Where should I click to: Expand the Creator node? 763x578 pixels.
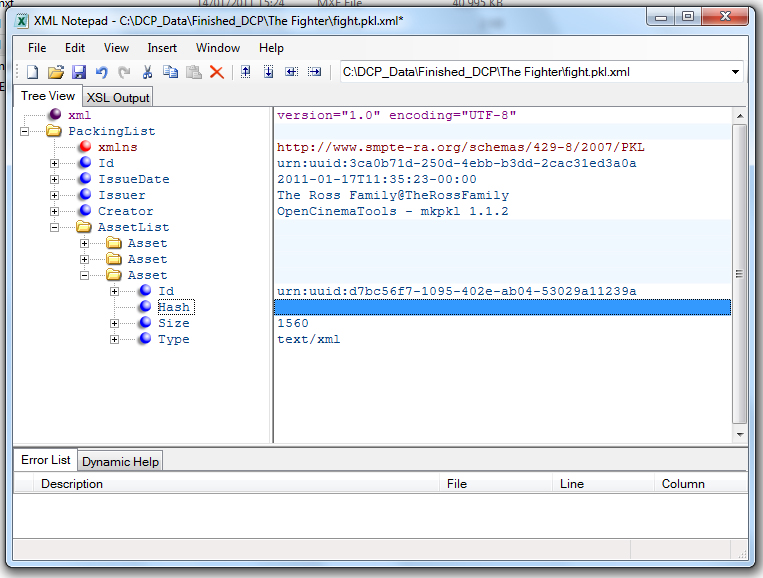coord(54,212)
